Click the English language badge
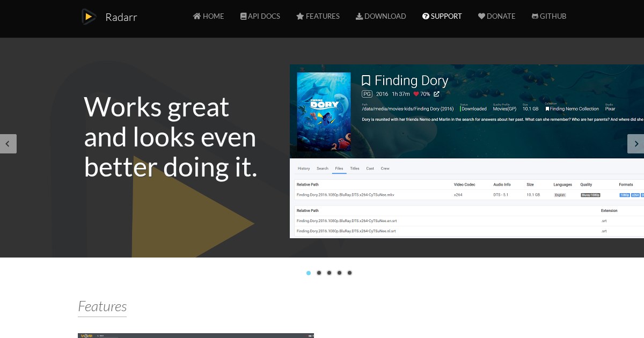The width and height of the screenshot is (644, 338). [x=560, y=195]
